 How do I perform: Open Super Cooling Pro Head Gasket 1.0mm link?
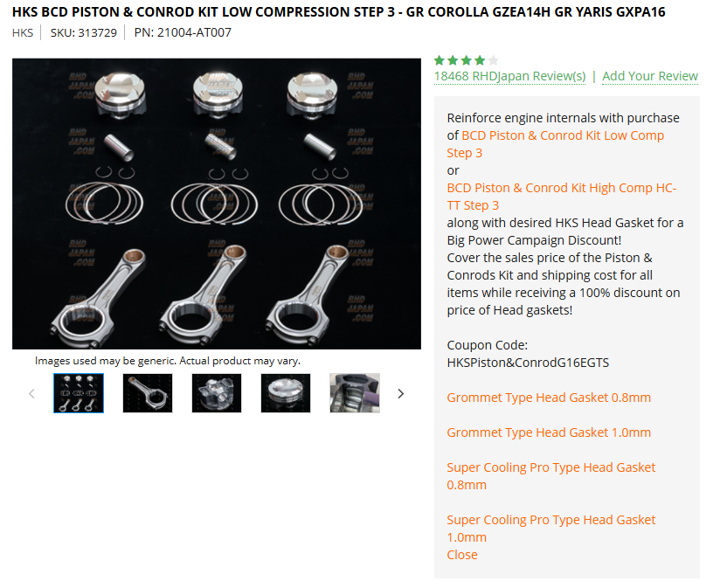pos(551,529)
